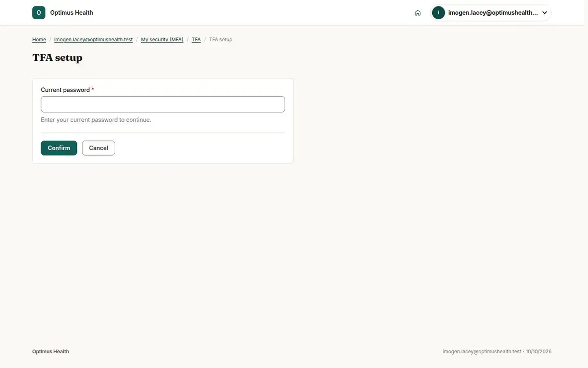This screenshot has height=368, width=588.
Task: Click the TFA setup breadcrumb text
Action: coord(220,39)
